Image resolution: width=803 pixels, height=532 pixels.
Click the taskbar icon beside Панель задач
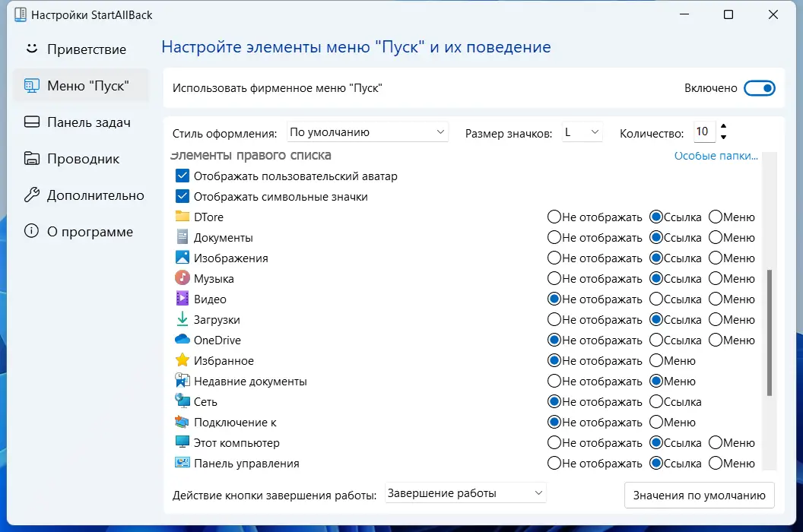pos(32,122)
